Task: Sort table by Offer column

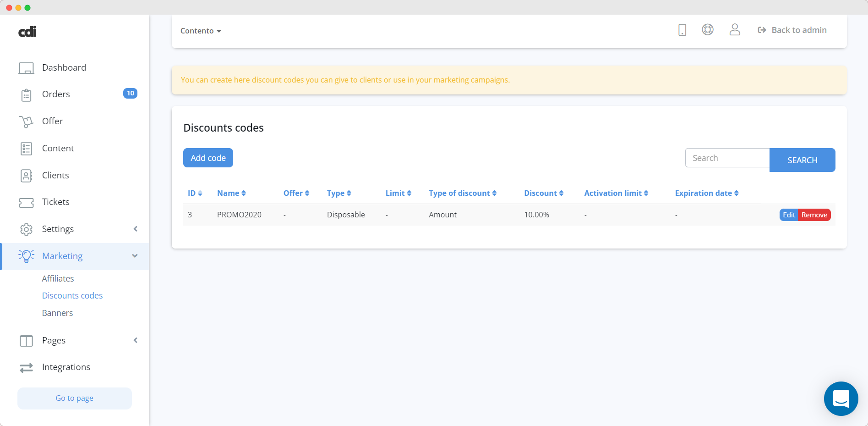Action: (x=296, y=193)
